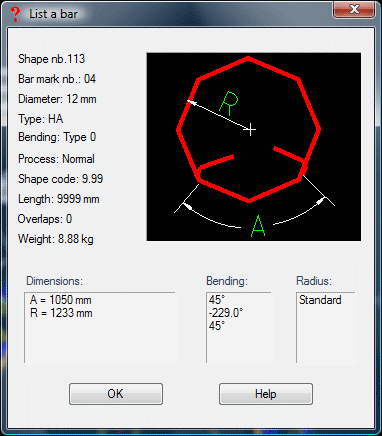The height and width of the screenshot is (436, 382).
Task: Select R = 1233 mm dimension entry
Action: (x=61, y=313)
